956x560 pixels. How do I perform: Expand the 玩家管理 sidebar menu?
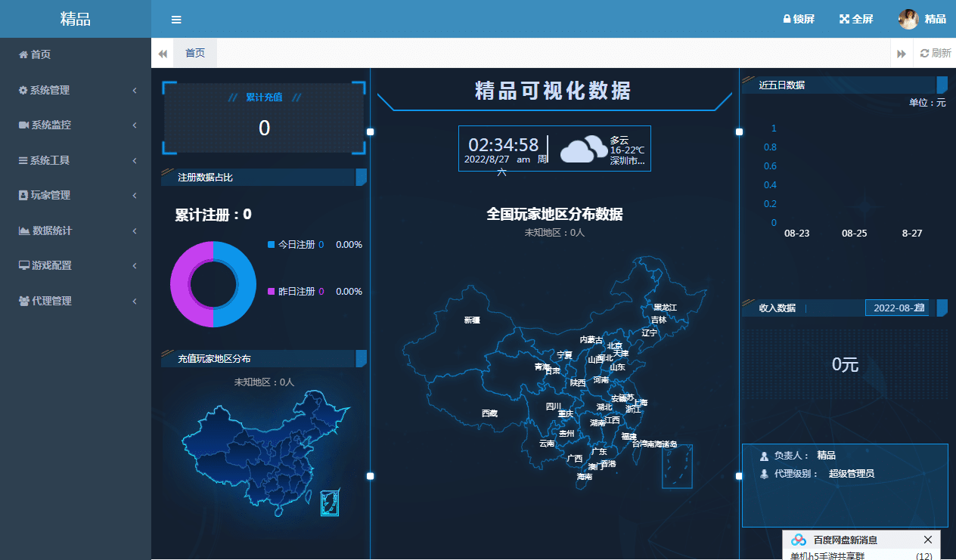pyautogui.click(x=76, y=195)
